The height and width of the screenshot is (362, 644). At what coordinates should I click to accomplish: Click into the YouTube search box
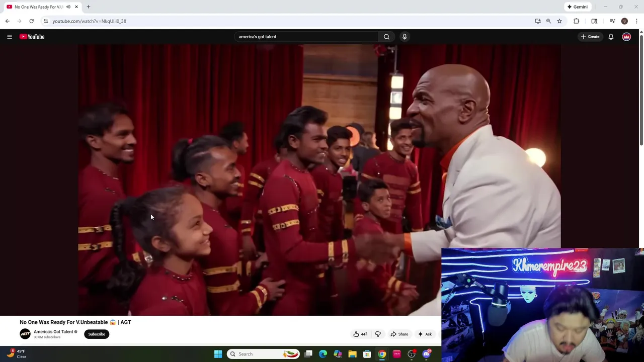(307, 37)
